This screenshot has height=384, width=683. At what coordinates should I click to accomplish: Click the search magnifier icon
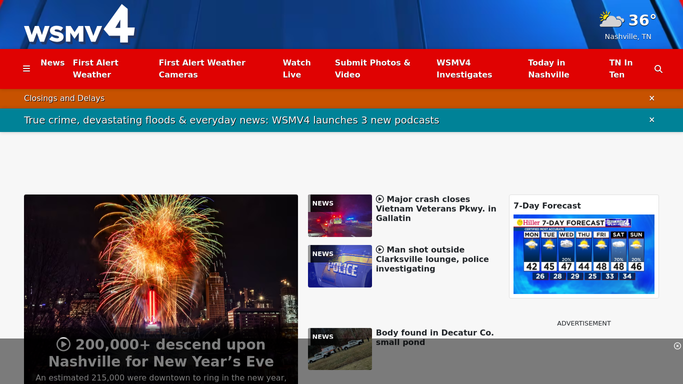[658, 69]
